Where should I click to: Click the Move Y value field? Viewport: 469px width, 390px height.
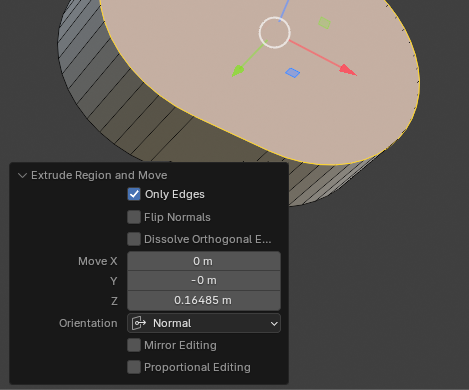pos(204,280)
